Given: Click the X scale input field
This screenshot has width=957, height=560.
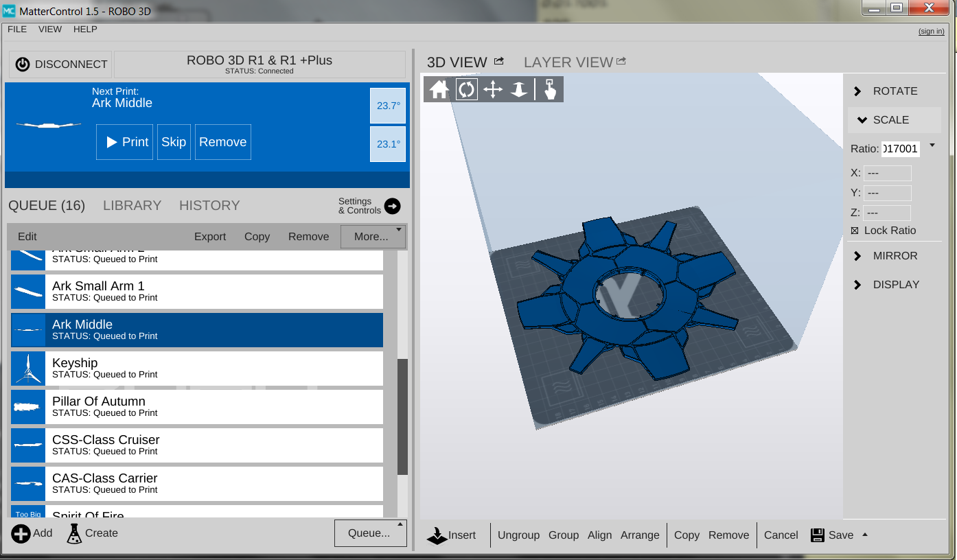Looking at the screenshot, I should [888, 173].
